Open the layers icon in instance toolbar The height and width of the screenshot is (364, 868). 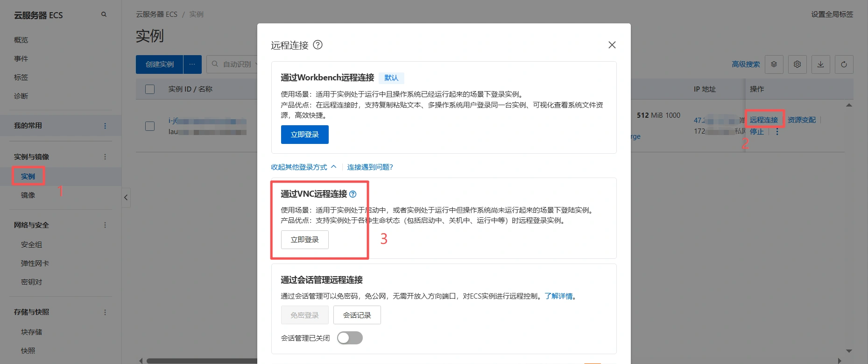pos(774,64)
